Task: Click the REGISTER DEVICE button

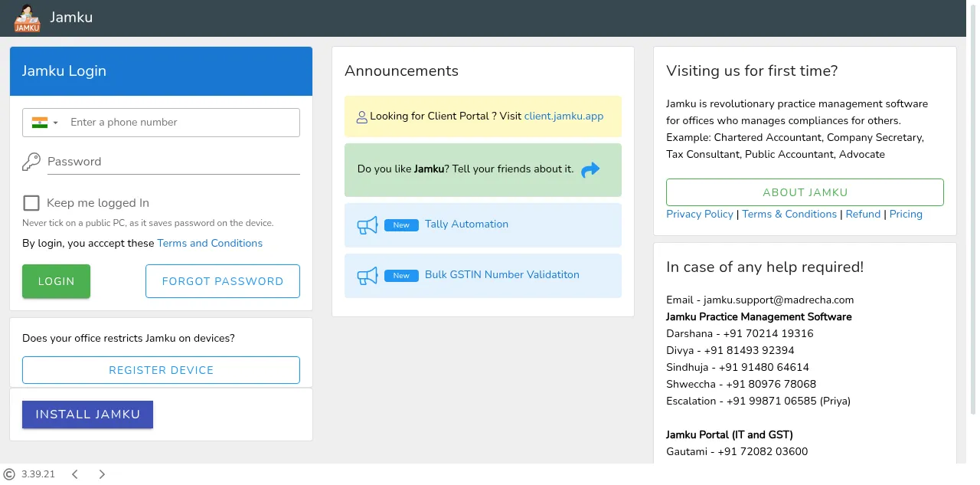Action: [x=161, y=370]
